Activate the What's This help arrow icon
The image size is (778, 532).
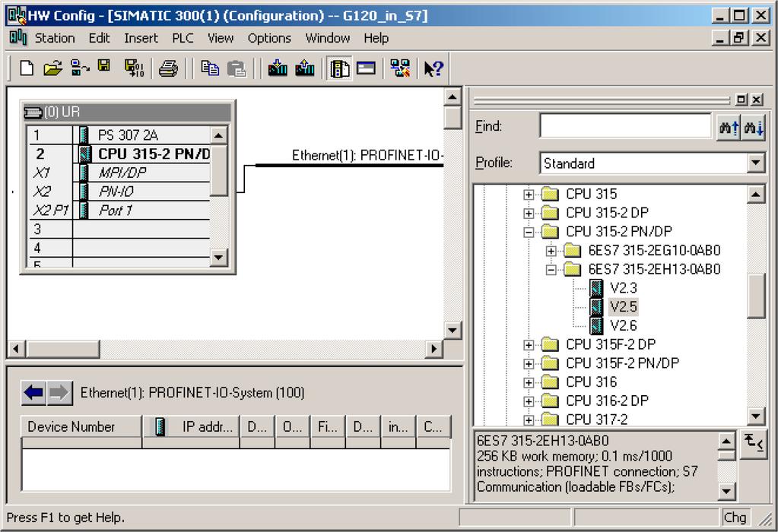click(x=433, y=68)
